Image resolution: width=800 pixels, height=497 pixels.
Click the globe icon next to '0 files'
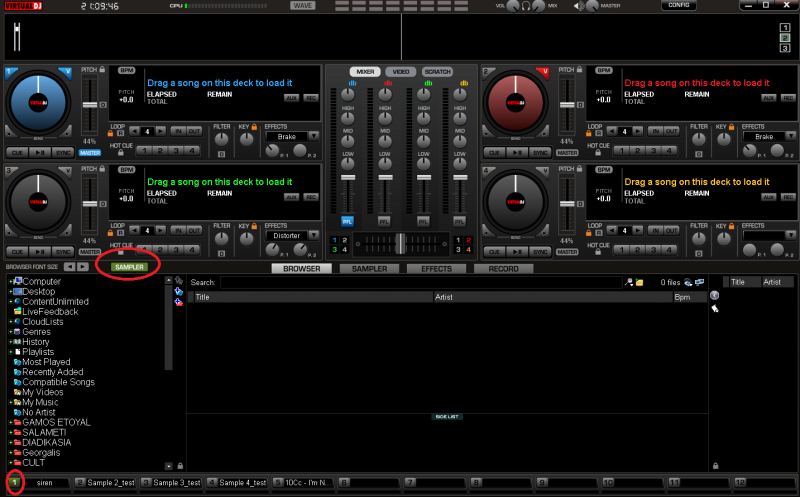click(688, 282)
